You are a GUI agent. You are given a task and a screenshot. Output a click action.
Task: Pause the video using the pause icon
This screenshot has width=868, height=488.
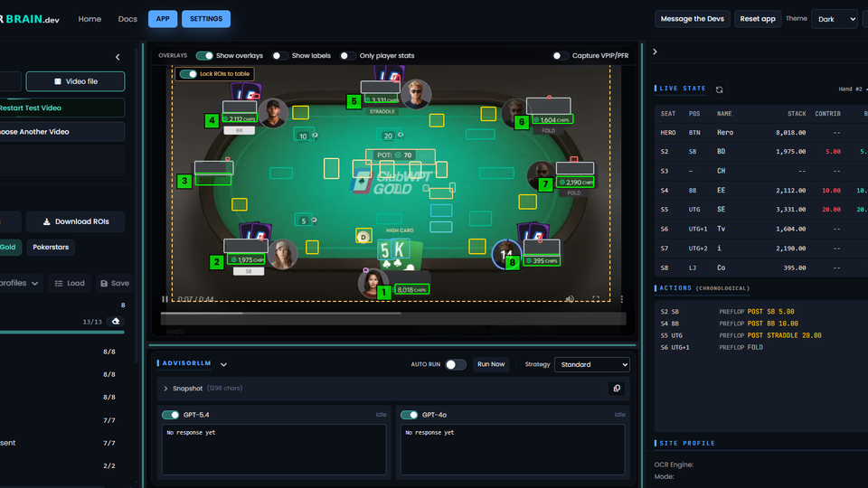[165, 299]
